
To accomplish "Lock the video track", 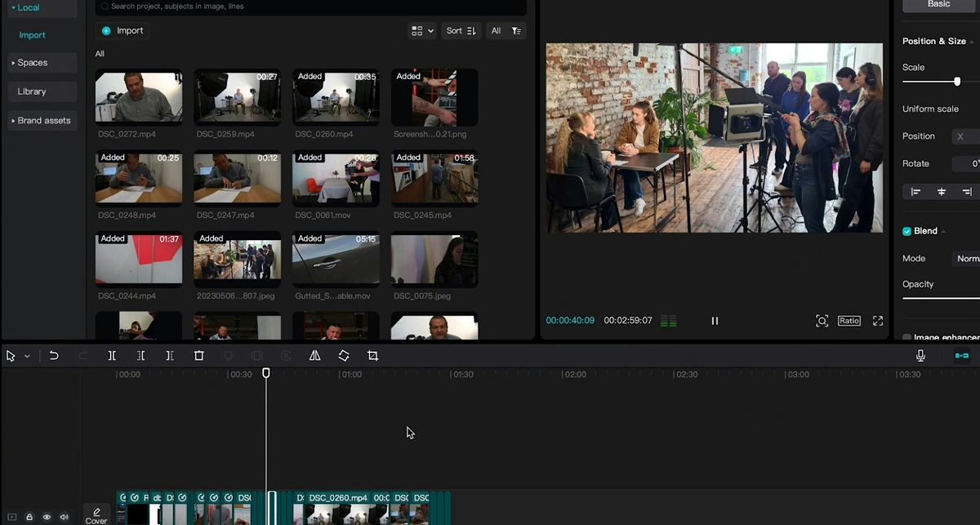I will pos(29,516).
